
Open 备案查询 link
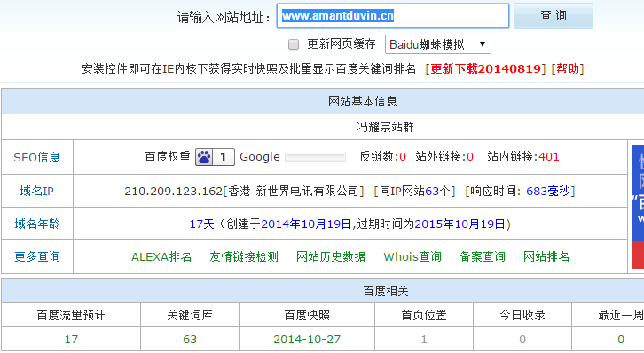click(483, 256)
